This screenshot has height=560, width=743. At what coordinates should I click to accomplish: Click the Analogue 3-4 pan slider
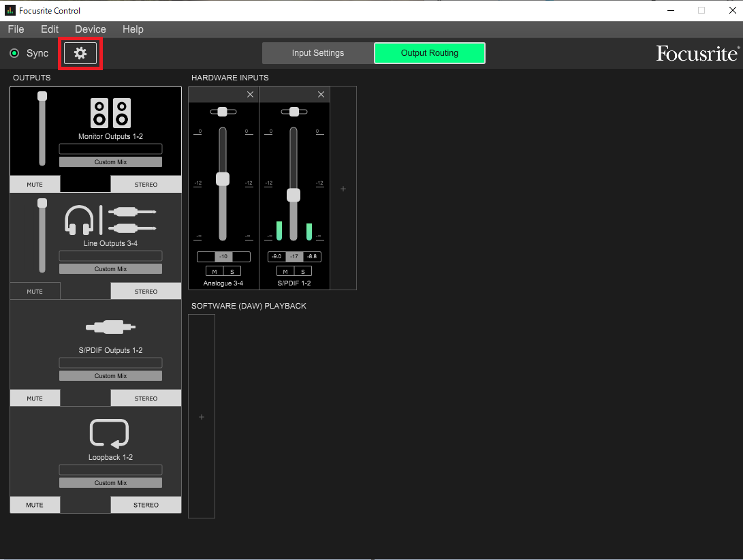click(222, 112)
